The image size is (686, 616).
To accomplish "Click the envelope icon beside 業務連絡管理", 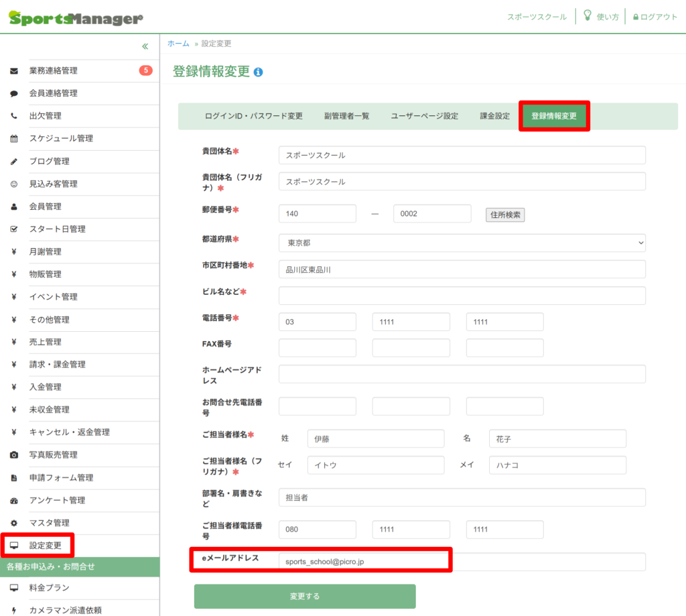I will 14,71.
